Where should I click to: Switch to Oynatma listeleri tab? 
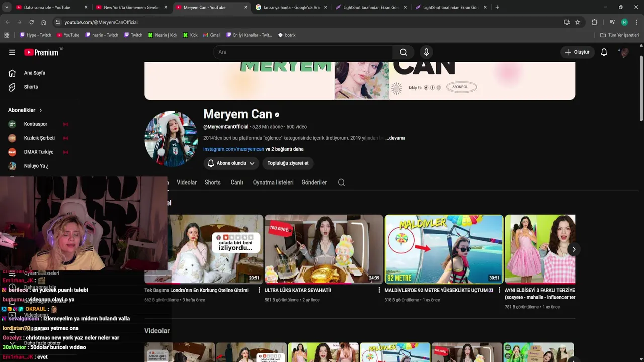tap(273, 183)
